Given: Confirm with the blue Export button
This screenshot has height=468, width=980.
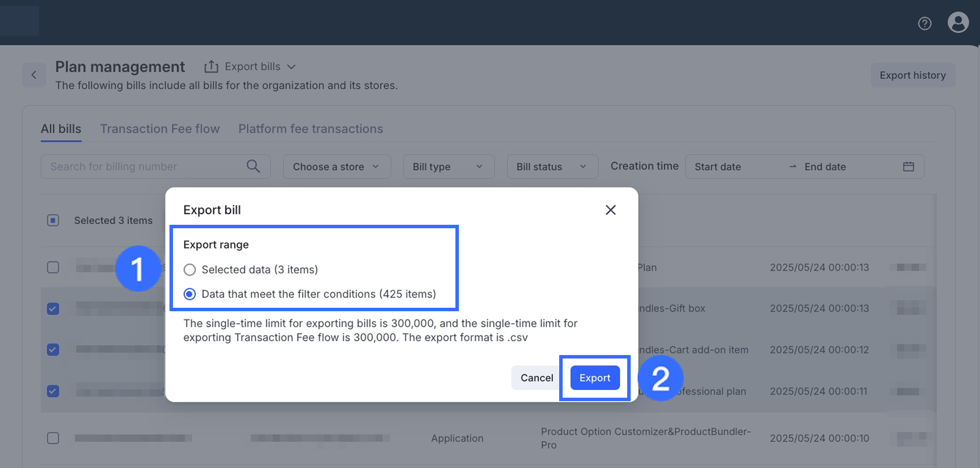Looking at the screenshot, I should click(x=595, y=378).
